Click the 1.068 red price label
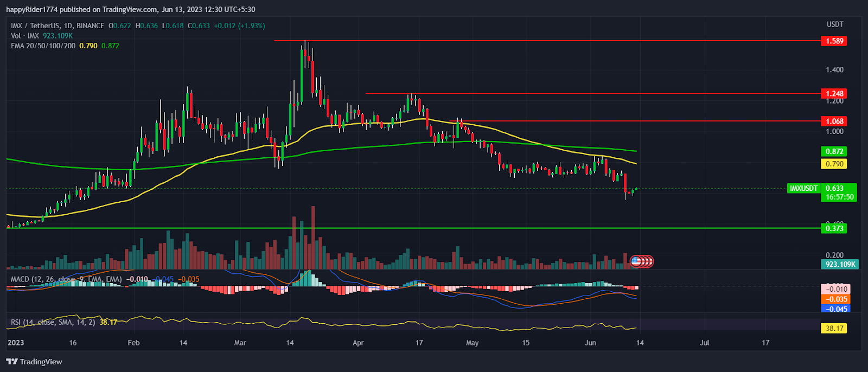The image size is (868, 372). coord(834,121)
